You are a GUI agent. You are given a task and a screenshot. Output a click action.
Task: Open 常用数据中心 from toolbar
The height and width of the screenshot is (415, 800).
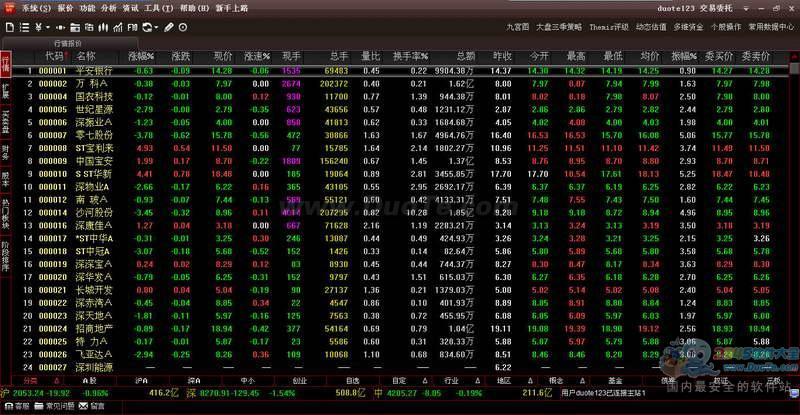click(x=772, y=27)
